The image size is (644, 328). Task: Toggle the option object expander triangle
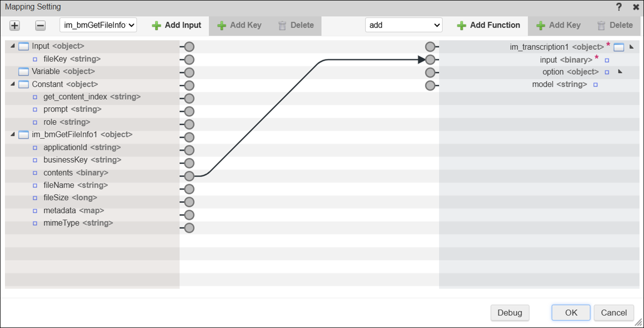click(620, 72)
